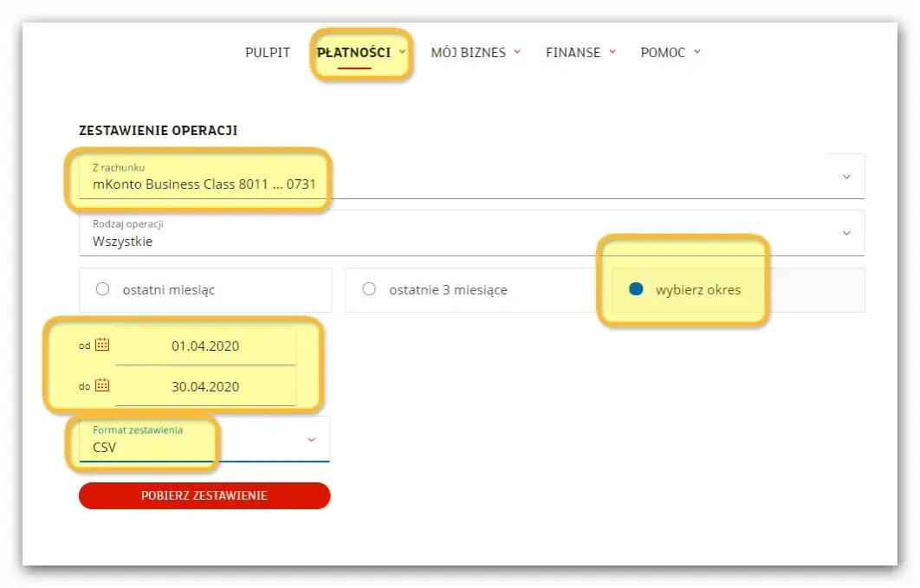
Task: Open the PŁATNOŚCI menu
Action: point(353,53)
